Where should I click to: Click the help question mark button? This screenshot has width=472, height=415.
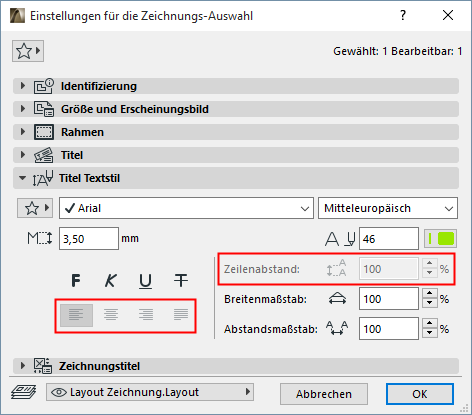pos(403,15)
